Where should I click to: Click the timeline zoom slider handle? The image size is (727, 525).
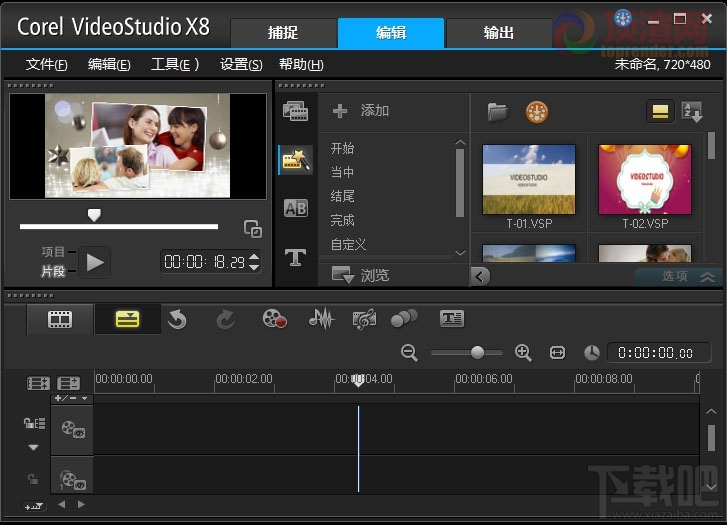tap(477, 352)
